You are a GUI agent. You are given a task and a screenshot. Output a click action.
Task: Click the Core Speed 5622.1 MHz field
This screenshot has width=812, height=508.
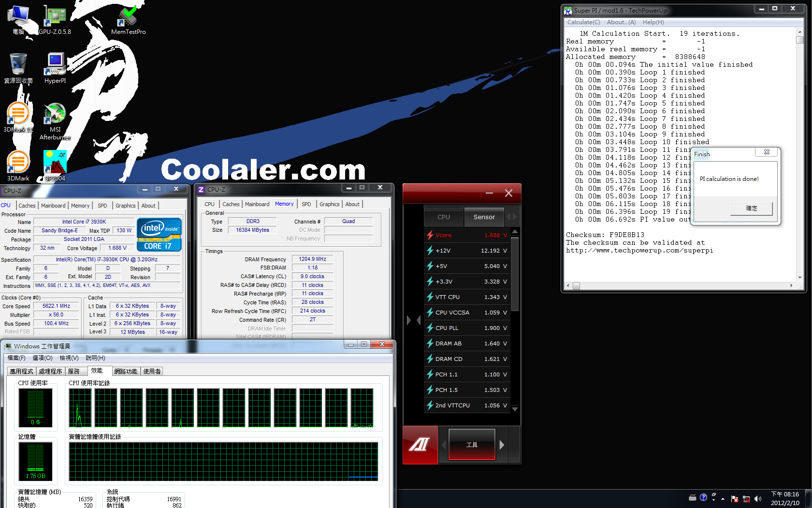pos(56,306)
